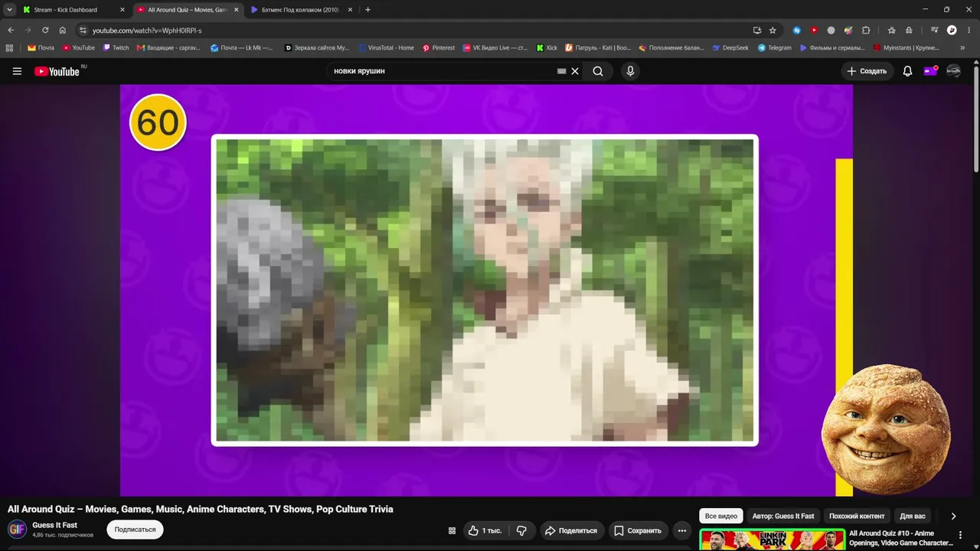The height and width of the screenshot is (551, 980).
Task: Open more actions for the video
Action: coord(682,530)
